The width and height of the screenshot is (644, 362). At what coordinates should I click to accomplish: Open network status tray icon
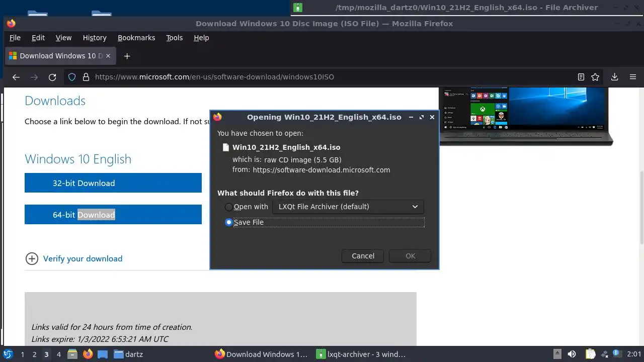click(604, 354)
